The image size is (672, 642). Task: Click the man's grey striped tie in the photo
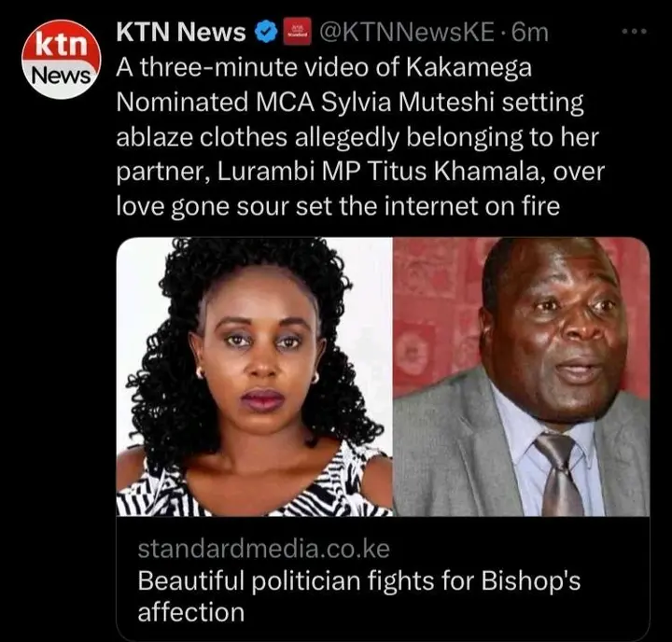click(557, 474)
